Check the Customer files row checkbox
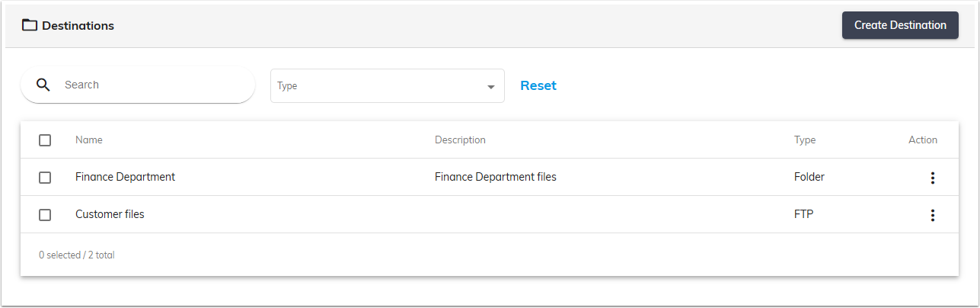Viewport: 980px width, 308px height. click(x=45, y=215)
